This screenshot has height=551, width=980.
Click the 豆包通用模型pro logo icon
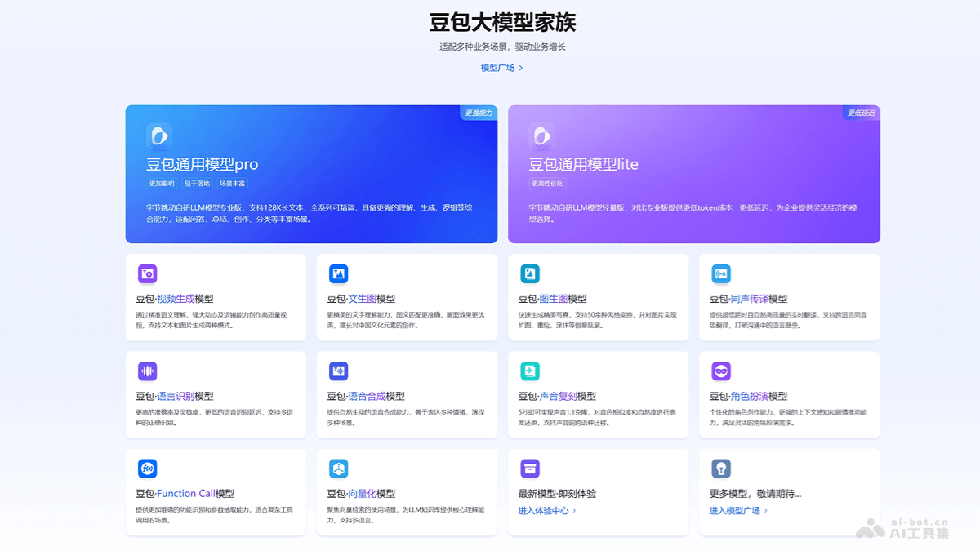coord(158,136)
